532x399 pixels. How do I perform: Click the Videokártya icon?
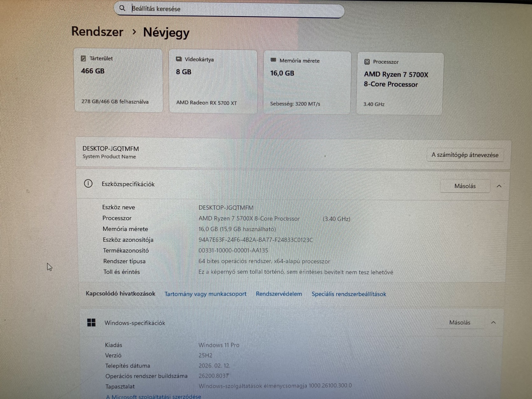click(179, 59)
